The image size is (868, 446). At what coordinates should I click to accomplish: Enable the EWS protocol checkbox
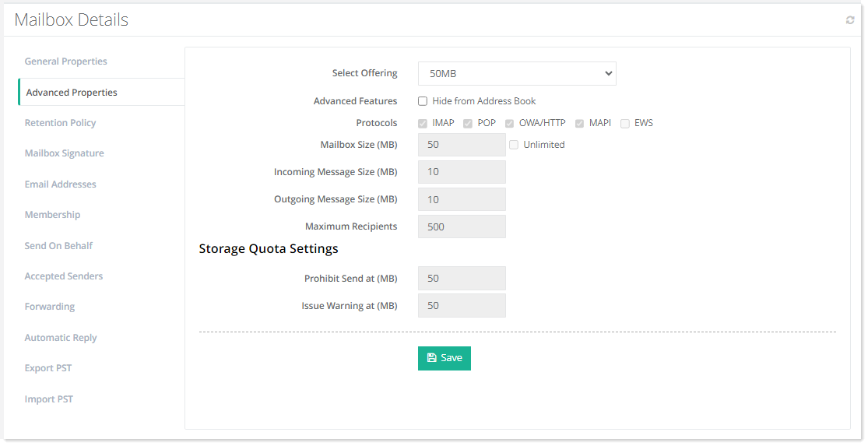[x=625, y=123]
